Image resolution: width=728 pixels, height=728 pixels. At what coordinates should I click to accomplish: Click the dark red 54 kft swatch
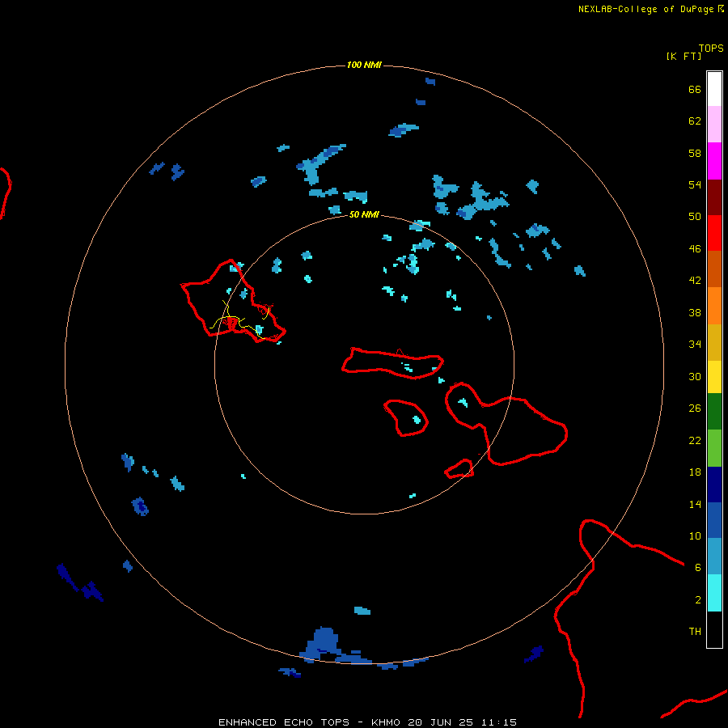coord(714,197)
